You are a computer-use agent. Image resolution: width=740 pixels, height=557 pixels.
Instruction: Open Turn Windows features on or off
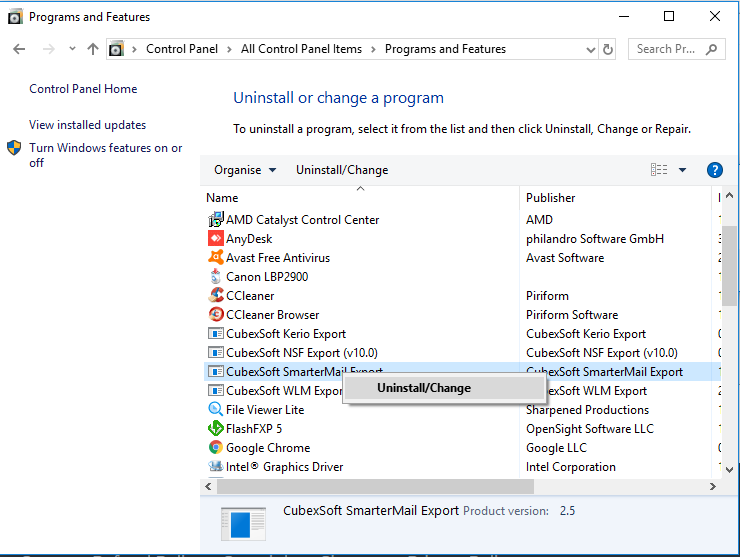coord(105,155)
